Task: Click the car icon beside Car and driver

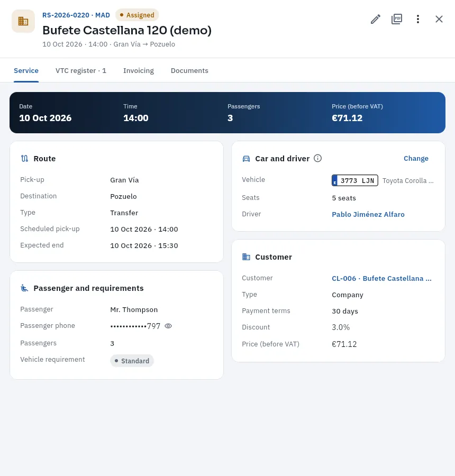Action: coord(247,159)
